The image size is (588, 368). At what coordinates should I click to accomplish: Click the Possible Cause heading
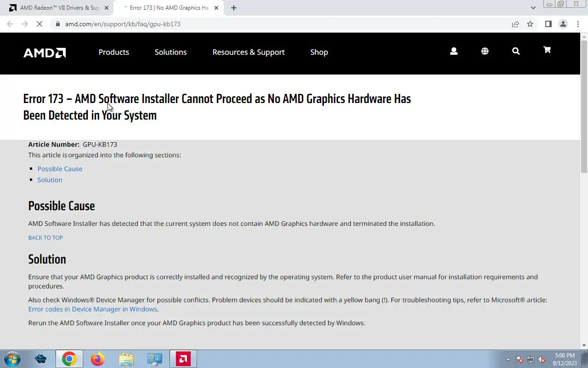click(62, 206)
